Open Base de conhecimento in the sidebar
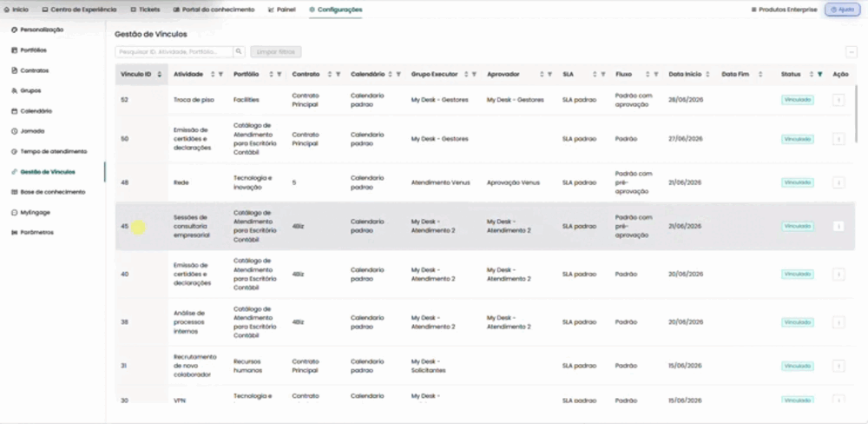 coord(48,192)
